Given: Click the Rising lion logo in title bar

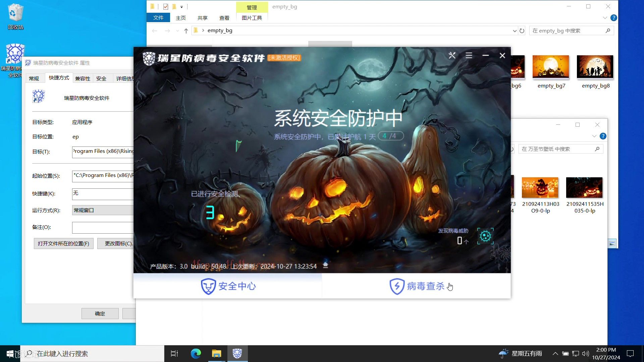Looking at the screenshot, I should point(149,58).
